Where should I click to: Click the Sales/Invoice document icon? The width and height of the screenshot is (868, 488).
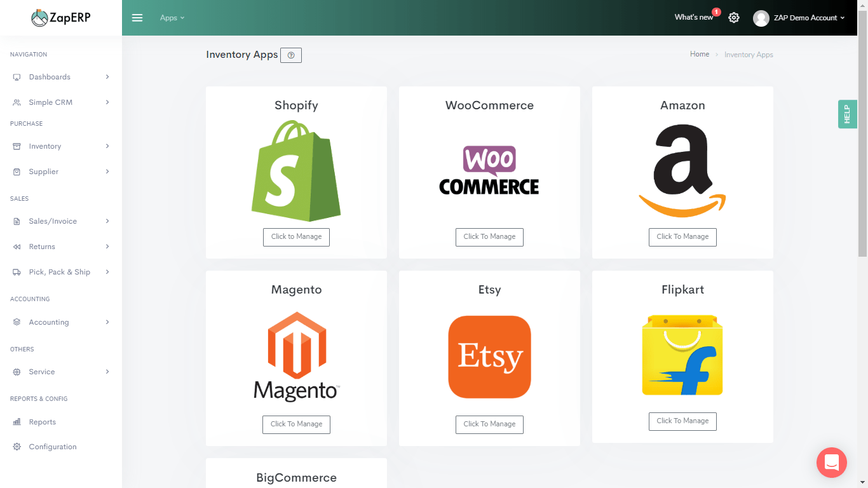[17, 221]
